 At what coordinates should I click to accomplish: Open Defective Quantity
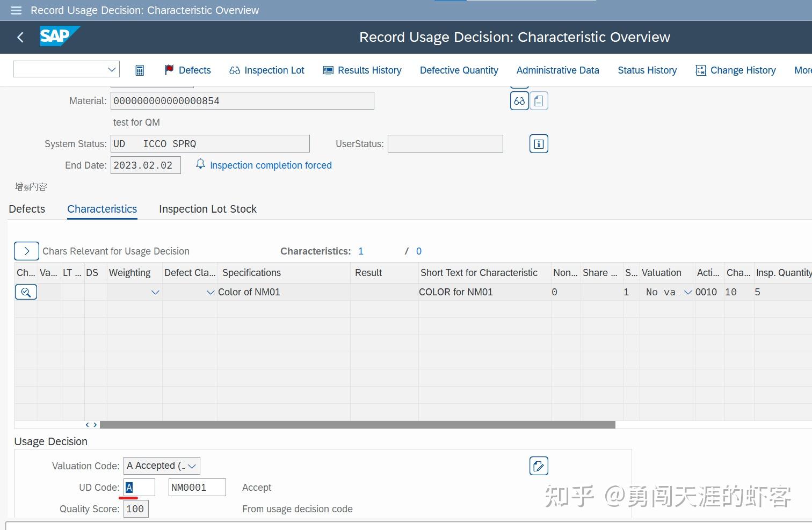(459, 70)
